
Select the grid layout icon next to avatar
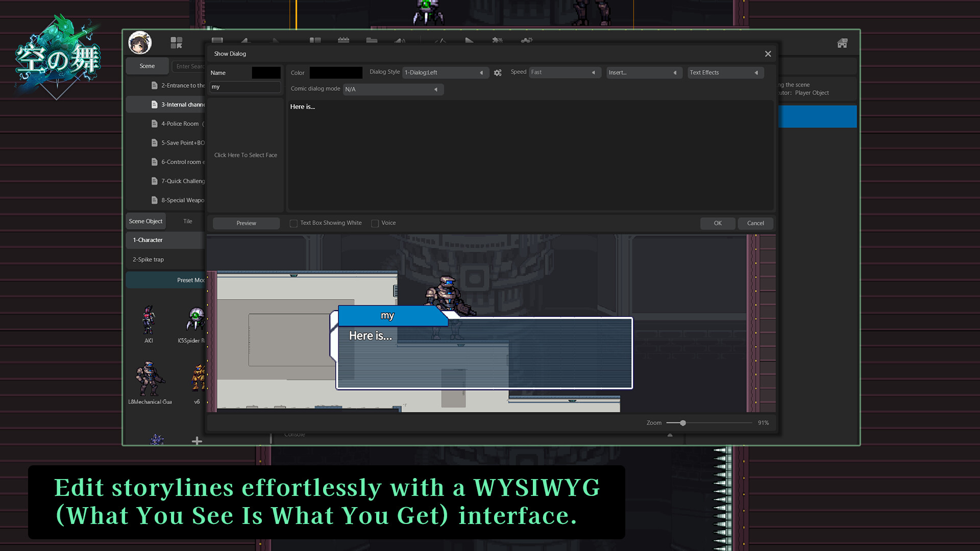(x=176, y=42)
